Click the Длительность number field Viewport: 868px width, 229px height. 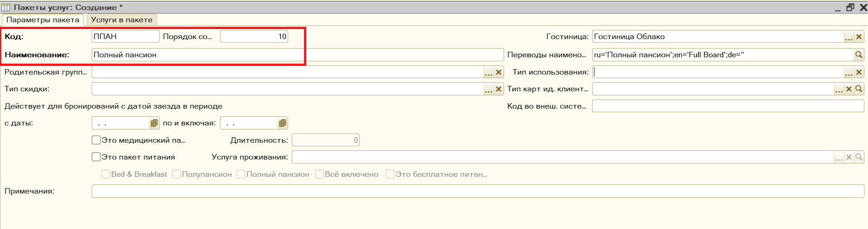tap(326, 140)
